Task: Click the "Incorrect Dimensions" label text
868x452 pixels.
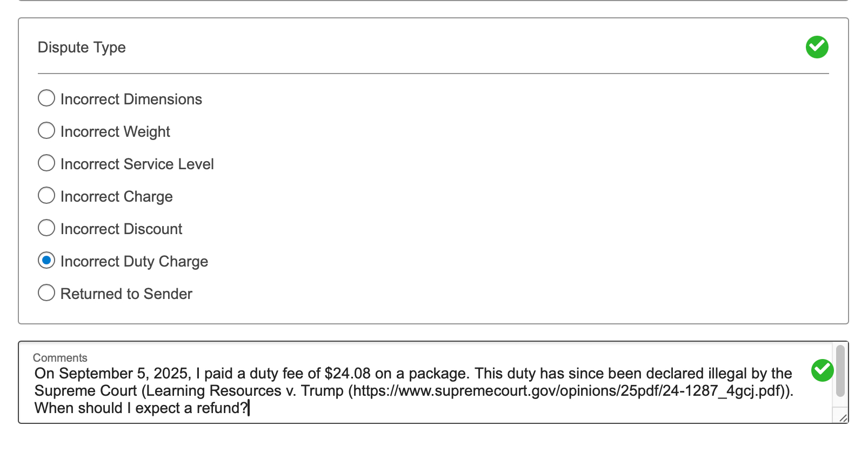Action: 131,99
